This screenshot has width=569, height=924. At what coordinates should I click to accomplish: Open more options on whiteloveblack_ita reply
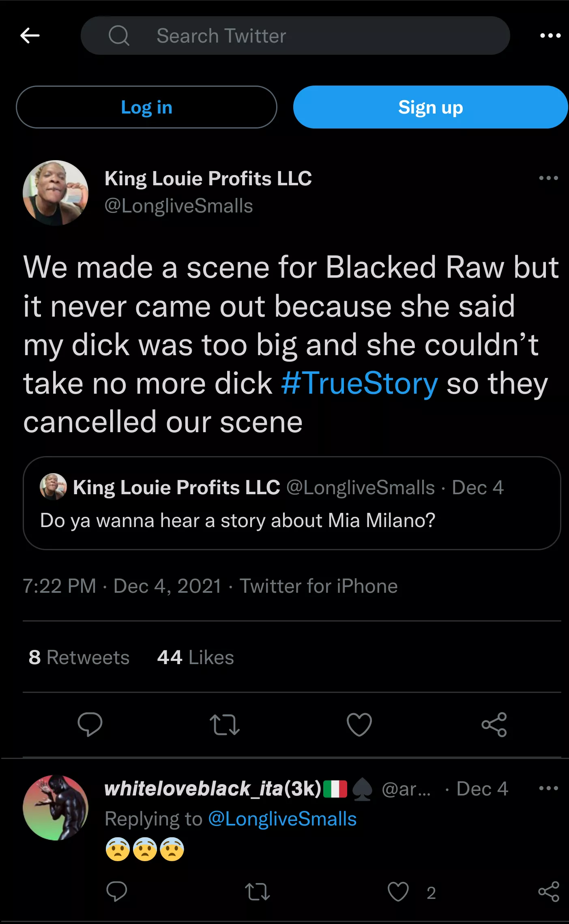pos(548,788)
